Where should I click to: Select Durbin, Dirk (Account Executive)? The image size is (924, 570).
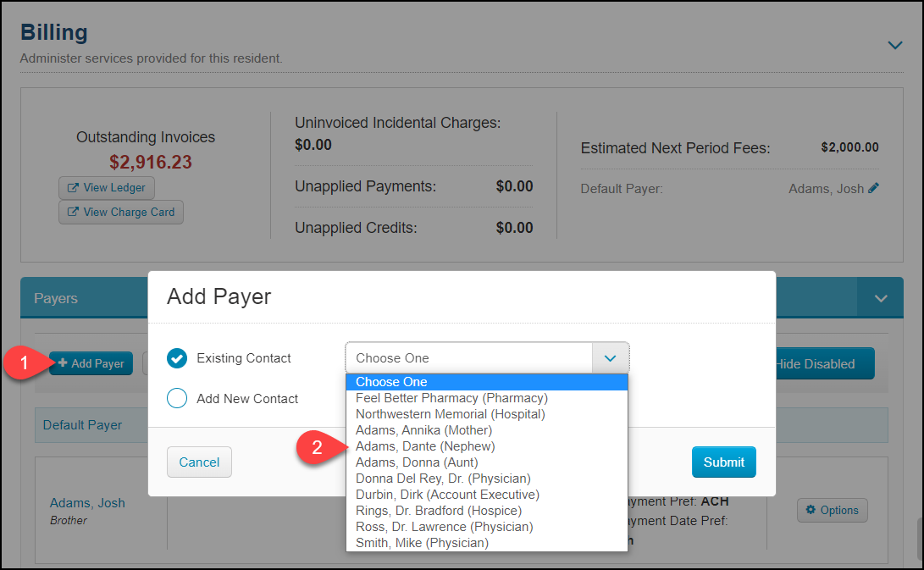tap(487, 495)
